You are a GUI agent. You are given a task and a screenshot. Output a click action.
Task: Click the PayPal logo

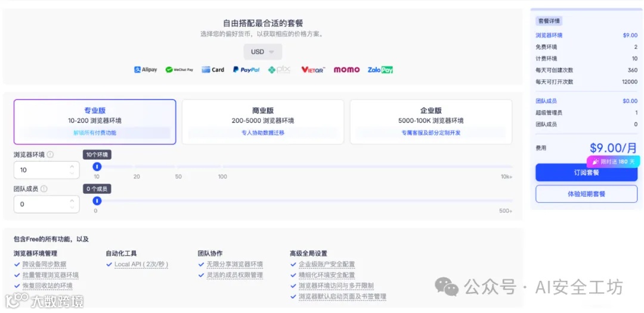246,70
